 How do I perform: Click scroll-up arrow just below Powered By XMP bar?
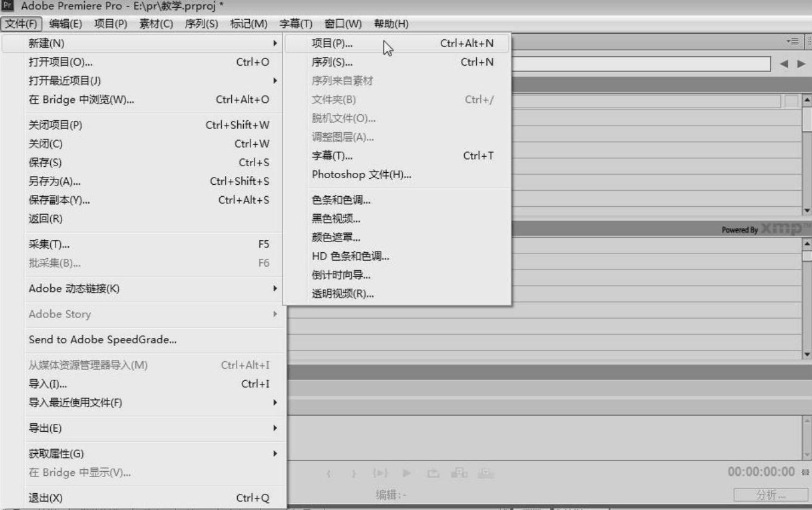(x=807, y=243)
